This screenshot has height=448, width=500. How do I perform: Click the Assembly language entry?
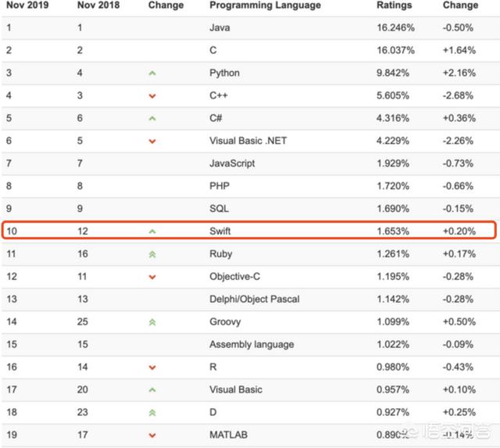tap(251, 344)
